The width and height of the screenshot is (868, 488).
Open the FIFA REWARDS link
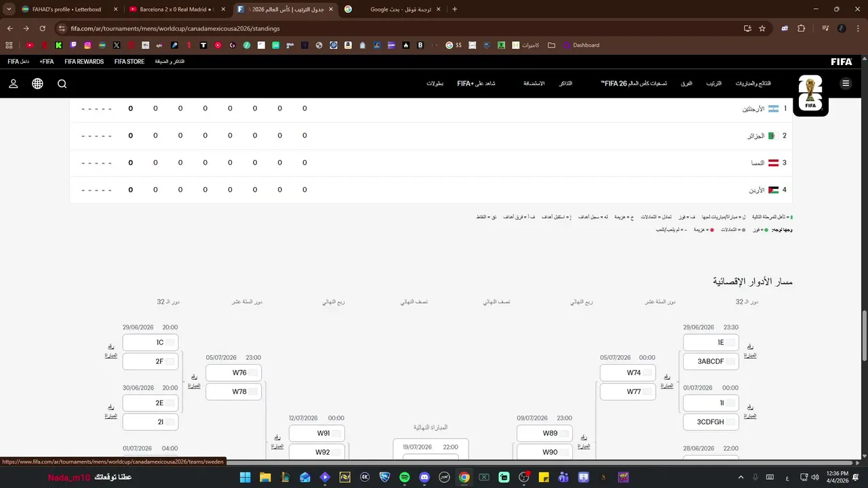84,62
